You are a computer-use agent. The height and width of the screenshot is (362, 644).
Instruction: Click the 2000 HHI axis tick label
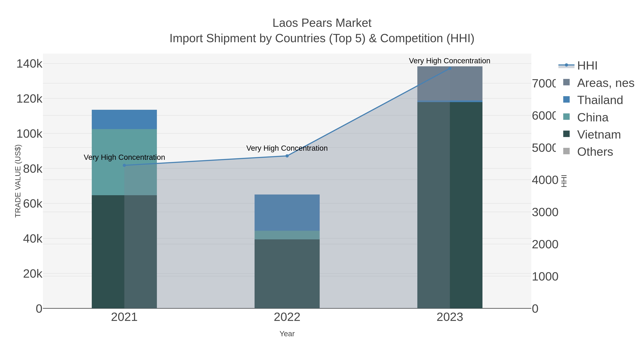point(545,245)
